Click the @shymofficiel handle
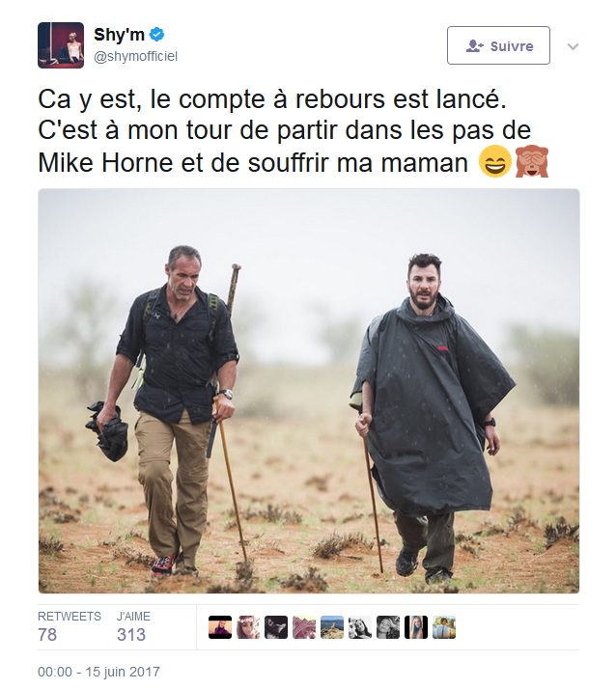The width and height of the screenshot is (616, 689). click(135, 56)
